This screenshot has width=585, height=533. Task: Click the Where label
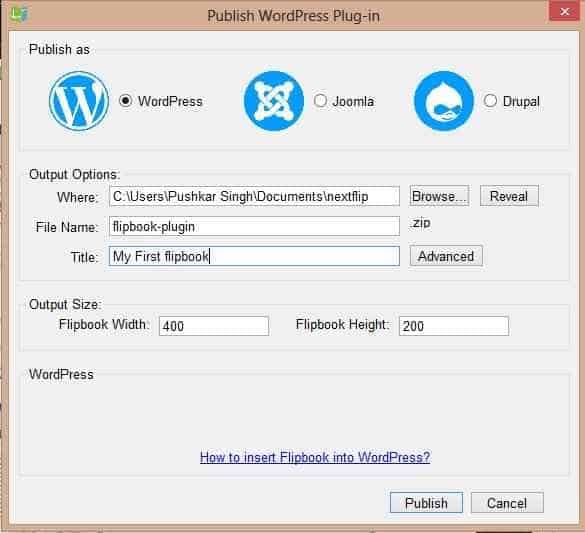(78, 197)
